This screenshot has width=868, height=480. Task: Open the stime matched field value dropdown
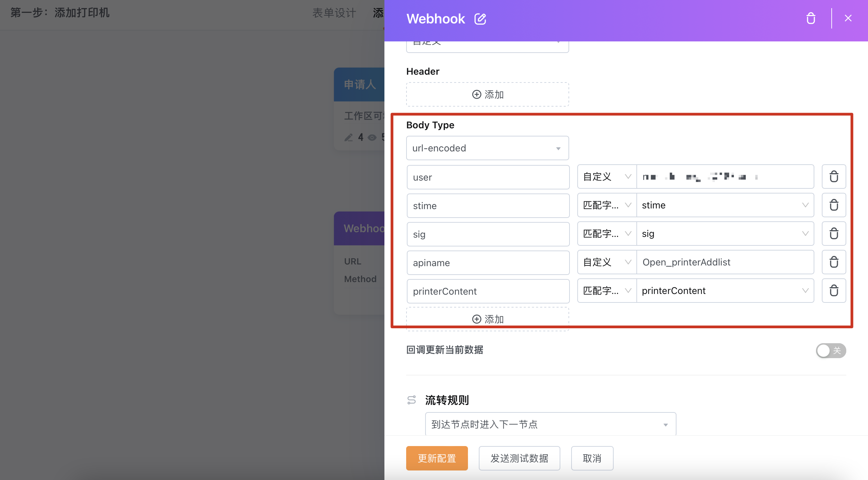pos(725,205)
